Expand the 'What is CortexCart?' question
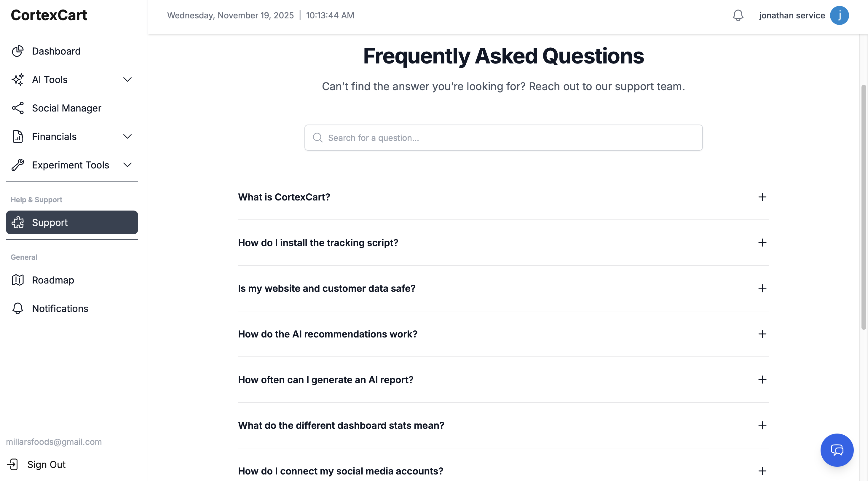868x481 pixels. click(762, 197)
